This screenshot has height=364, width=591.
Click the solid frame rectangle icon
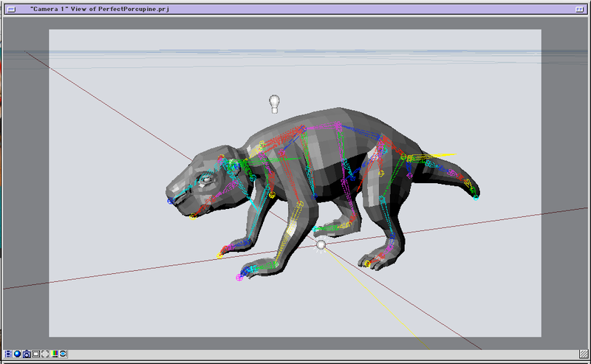pos(35,354)
